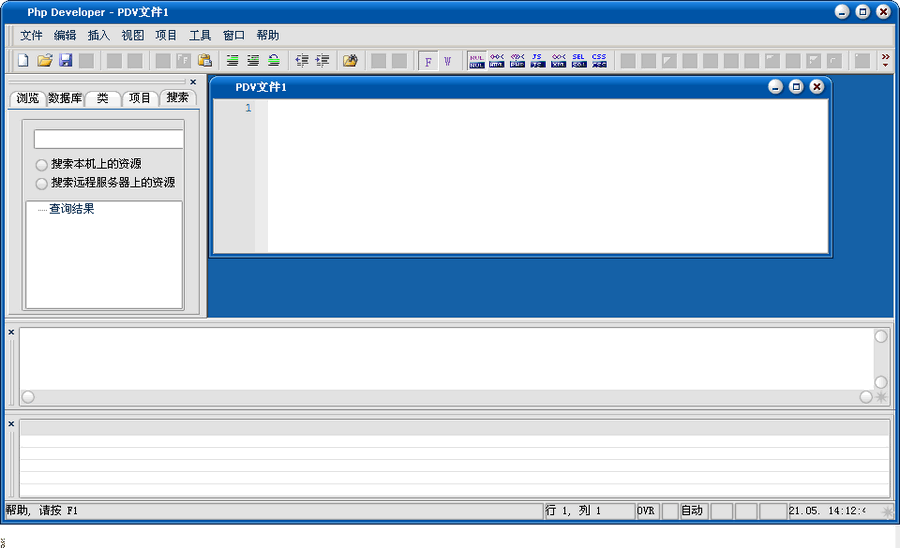
Task: Close the middle output panel with its x
Action: click(11, 332)
